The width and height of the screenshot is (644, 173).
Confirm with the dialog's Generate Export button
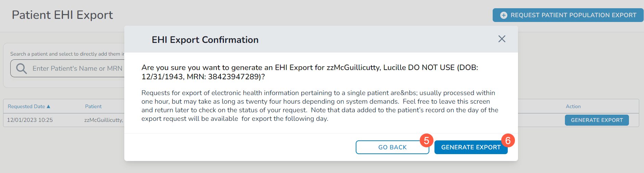pyautogui.click(x=470, y=147)
